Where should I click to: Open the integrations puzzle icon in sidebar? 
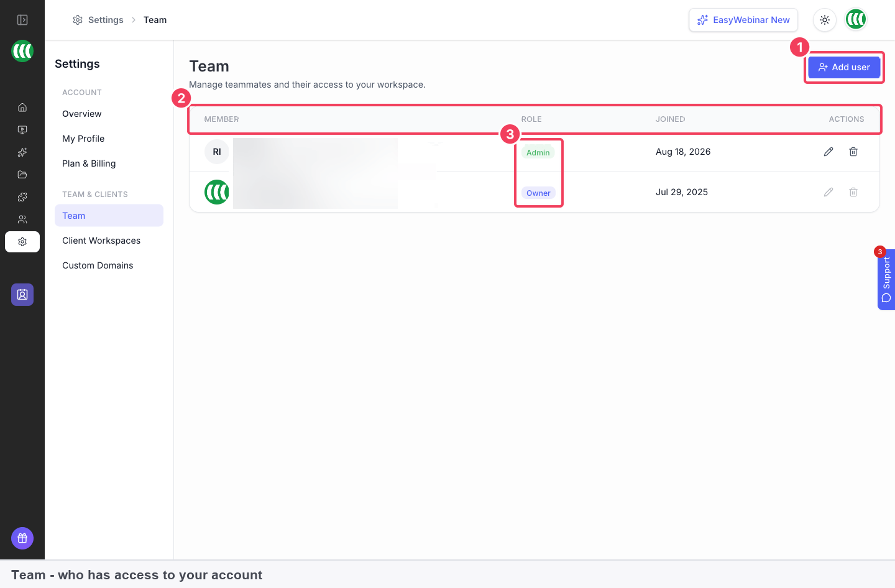coord(22,197)
